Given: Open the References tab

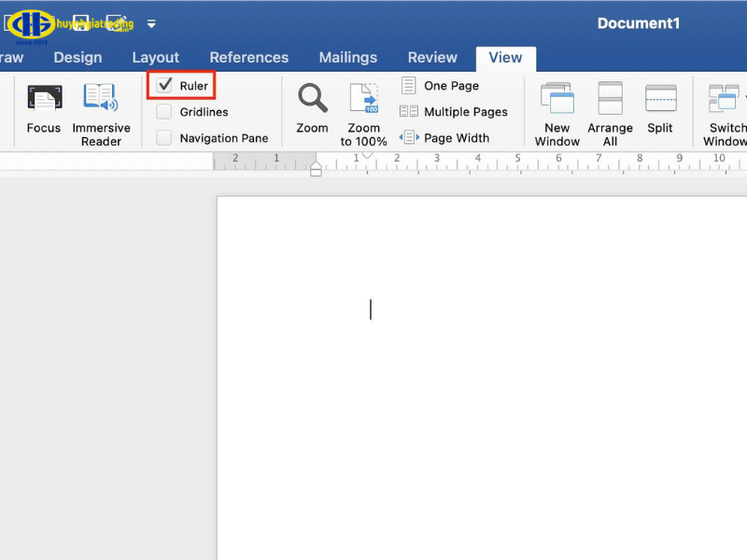Looking at the screenshot, I should 248,58.
